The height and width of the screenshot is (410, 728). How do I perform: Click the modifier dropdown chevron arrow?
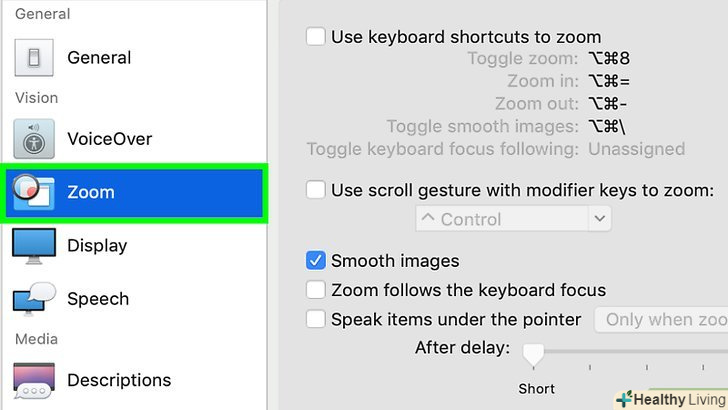click(x=600, y=219)
